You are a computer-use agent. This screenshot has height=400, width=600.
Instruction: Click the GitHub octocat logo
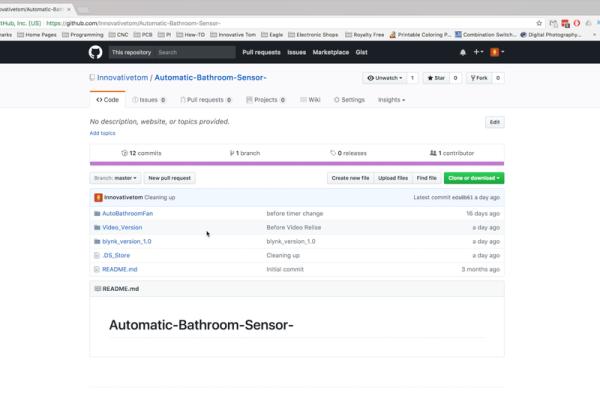[95, 52]
